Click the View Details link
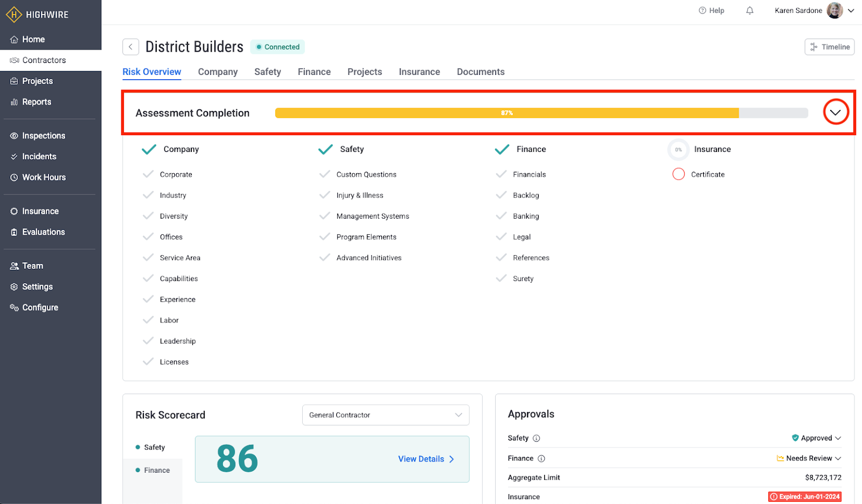Screen dimensions: 862x504 pos(426,459)
